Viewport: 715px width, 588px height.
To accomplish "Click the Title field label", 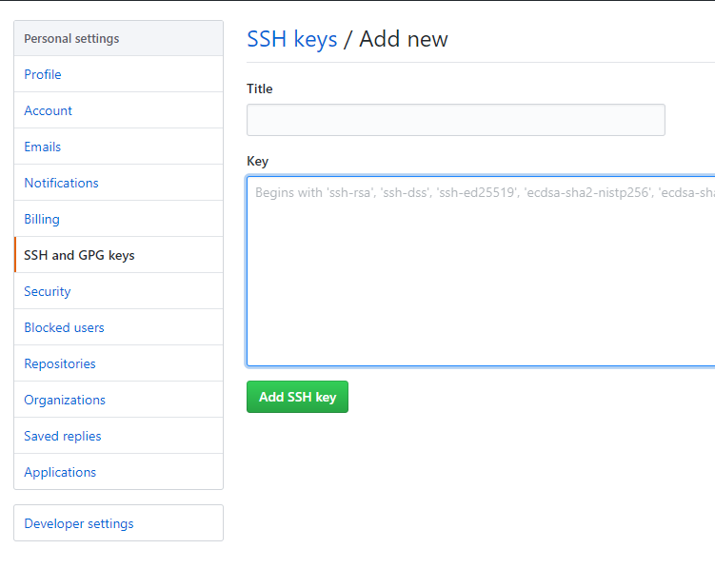I will (x=260, y=88).
